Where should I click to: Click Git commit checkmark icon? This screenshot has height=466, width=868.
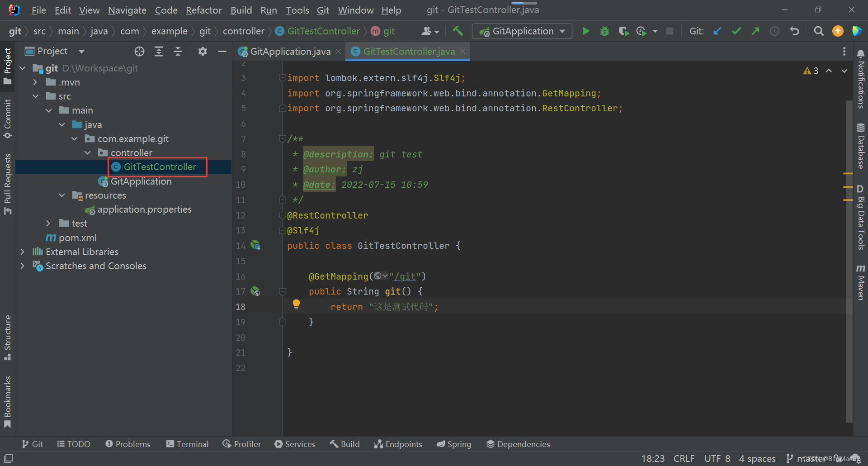pos(736,31)
